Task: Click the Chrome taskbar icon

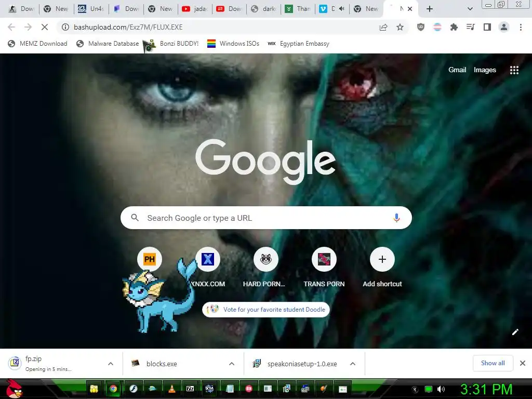Action: tap(113, 389)
